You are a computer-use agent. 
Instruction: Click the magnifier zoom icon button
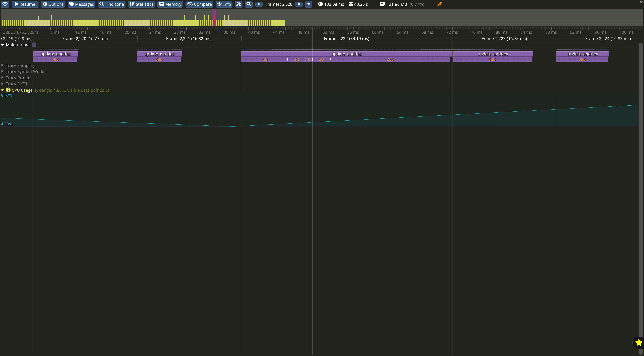249,4
